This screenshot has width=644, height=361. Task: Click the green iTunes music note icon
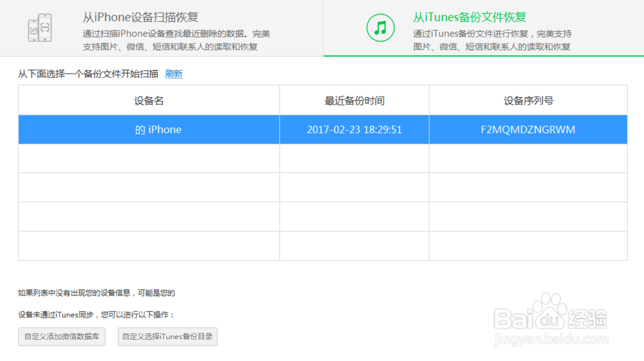click(x=381, y=28)
